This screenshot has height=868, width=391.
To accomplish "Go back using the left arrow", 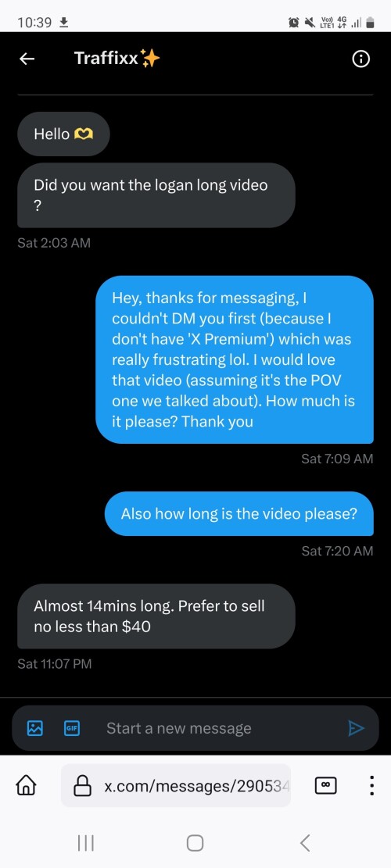I will point(27,59).
